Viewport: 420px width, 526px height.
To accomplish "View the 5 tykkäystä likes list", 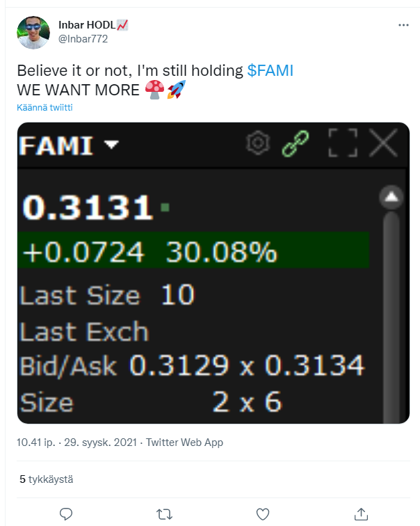I will point(46,479).
